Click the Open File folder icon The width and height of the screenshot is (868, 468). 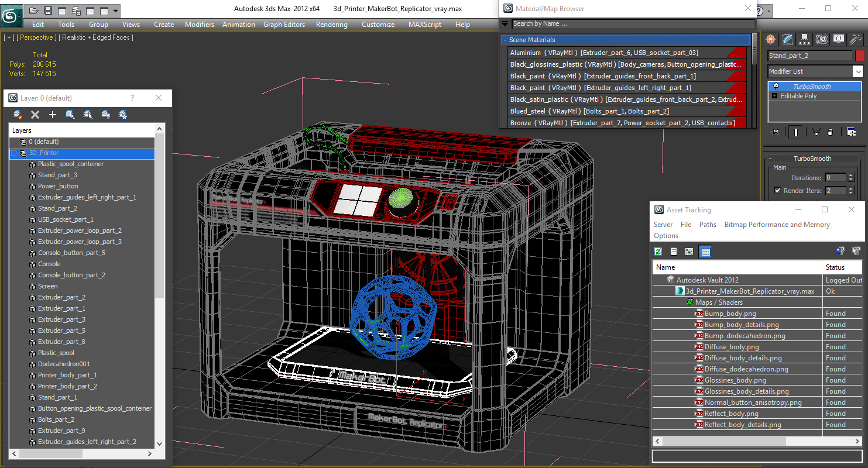pos(34,11)
